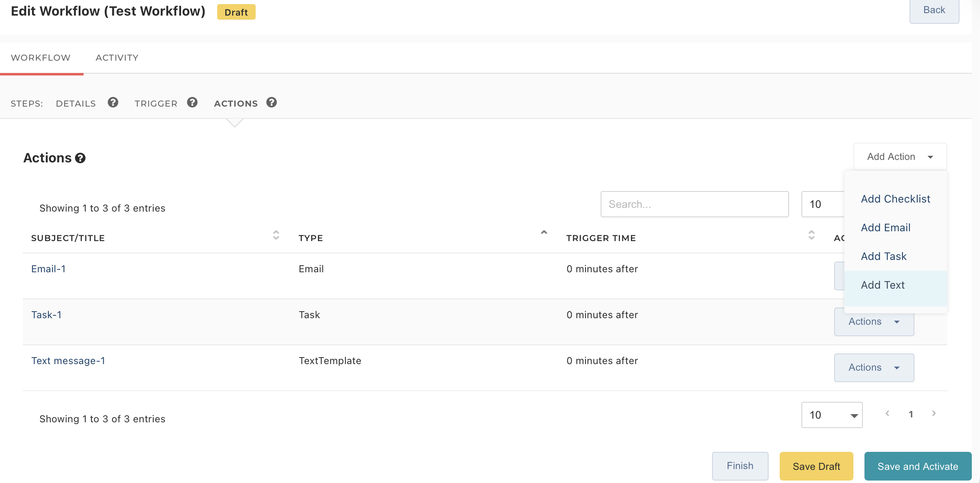Click help icon next to Actions step
980x483 pixels.
tap(272, 103)
